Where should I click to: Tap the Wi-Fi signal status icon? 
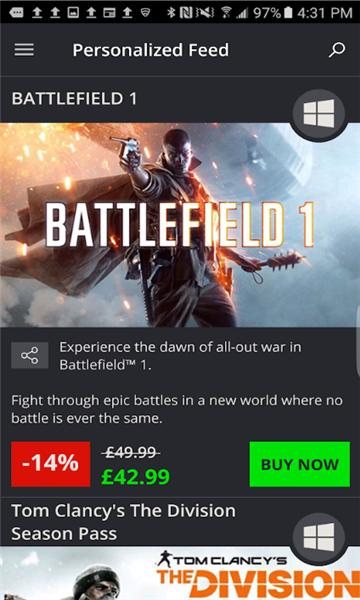tap(227, 13)
